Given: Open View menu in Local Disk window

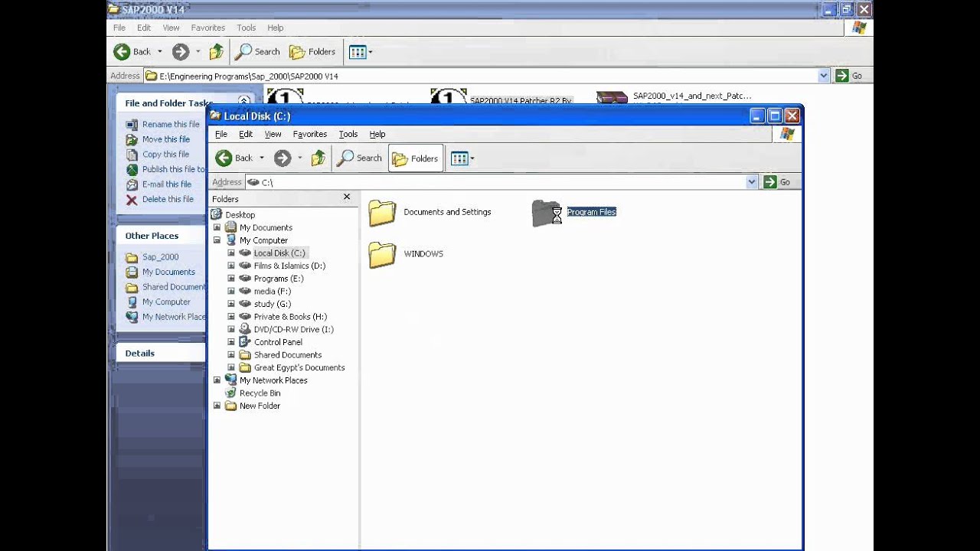Looking at the screenshot, I should coord(273,134).
